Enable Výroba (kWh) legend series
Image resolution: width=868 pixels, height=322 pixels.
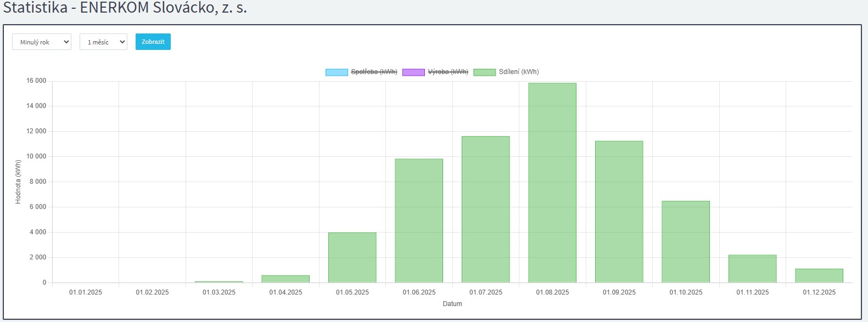(448, 72)
